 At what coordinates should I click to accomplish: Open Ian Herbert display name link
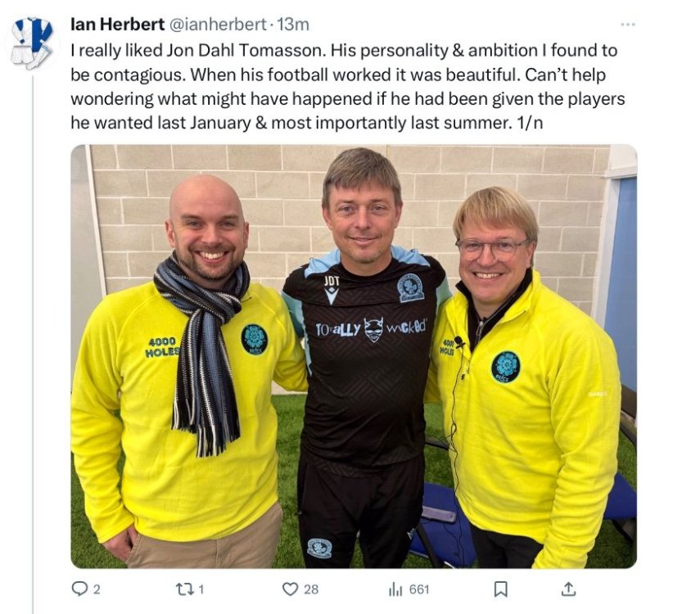tap(117, 24)
